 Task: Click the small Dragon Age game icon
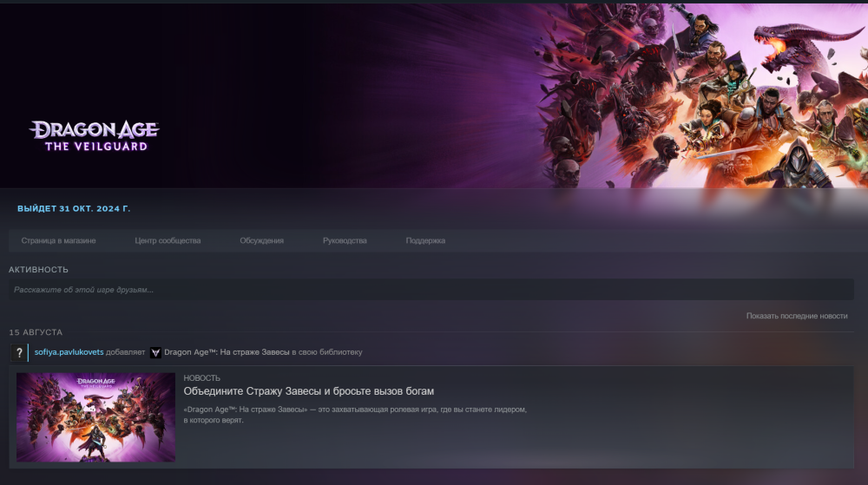click(x=155, y=353)
